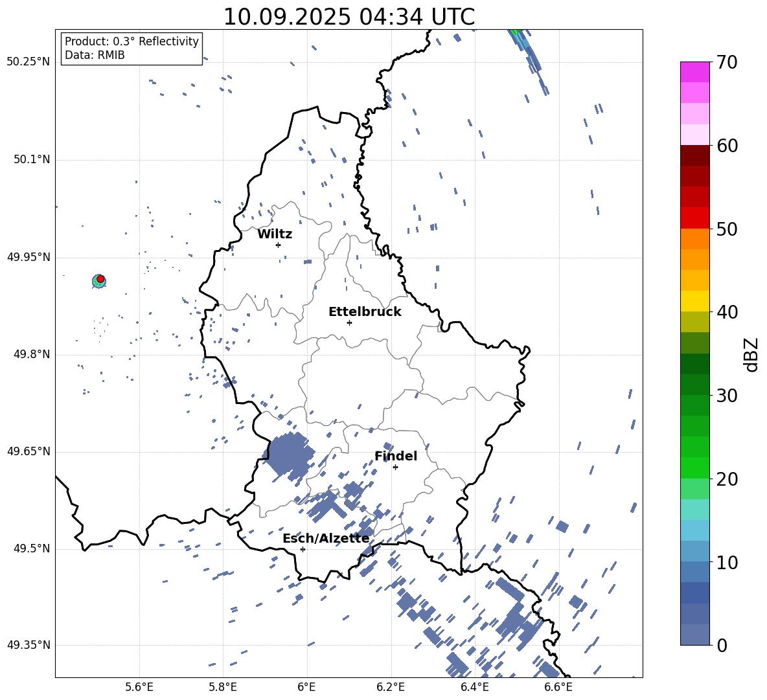Click the 49.95°N latitude tick label
This screenshot has height=700, width=767.
click(28, 257)
